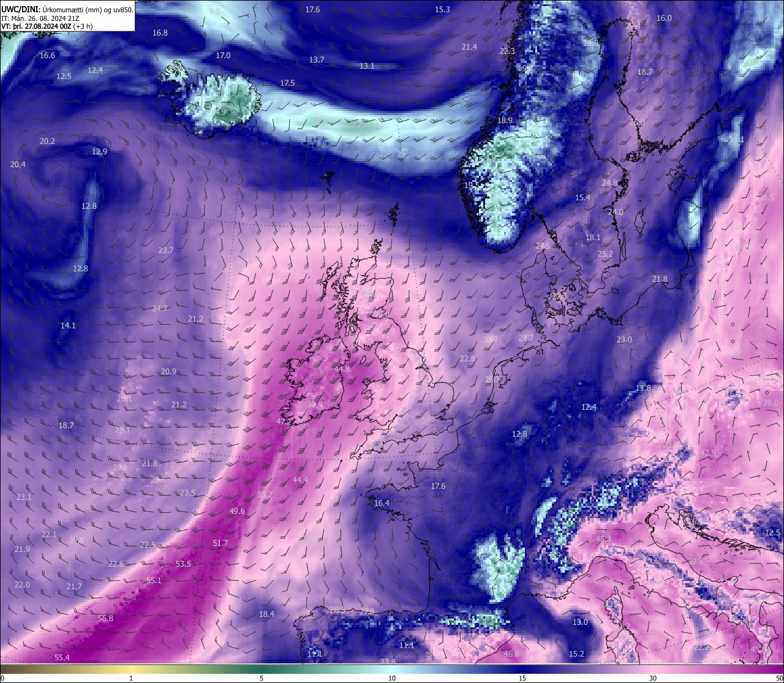Viewport: 784px width, 683px height.
Task: Click the 23.1 value at the left edge
Action: (24, 497)
